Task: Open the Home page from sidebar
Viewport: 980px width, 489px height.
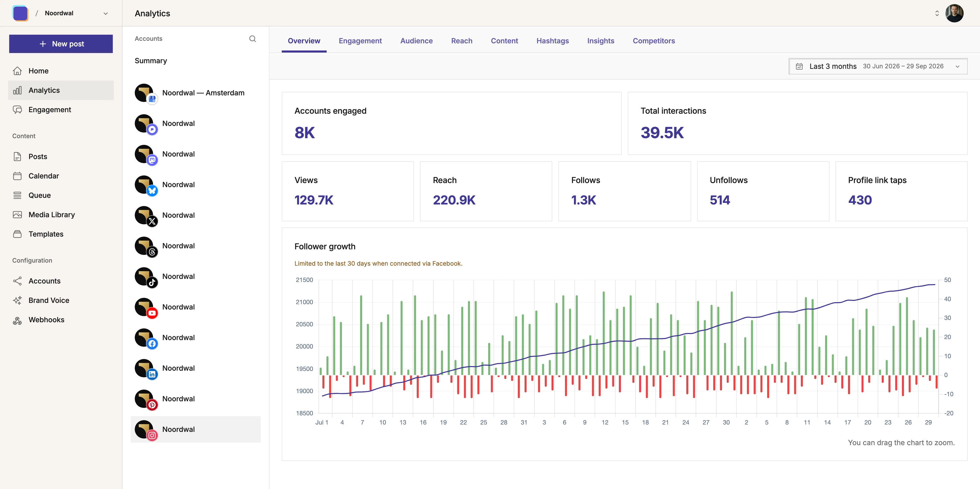Action: [x=61, y=71]
